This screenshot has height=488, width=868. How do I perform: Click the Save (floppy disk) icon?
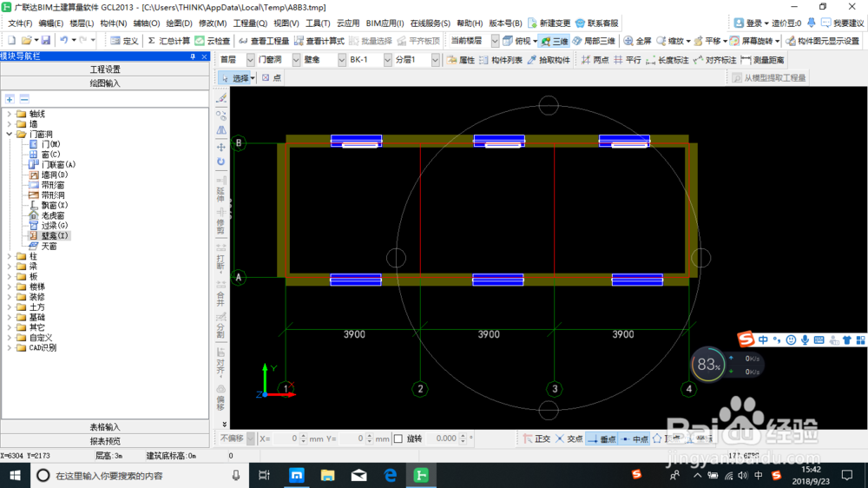[46, 41]
